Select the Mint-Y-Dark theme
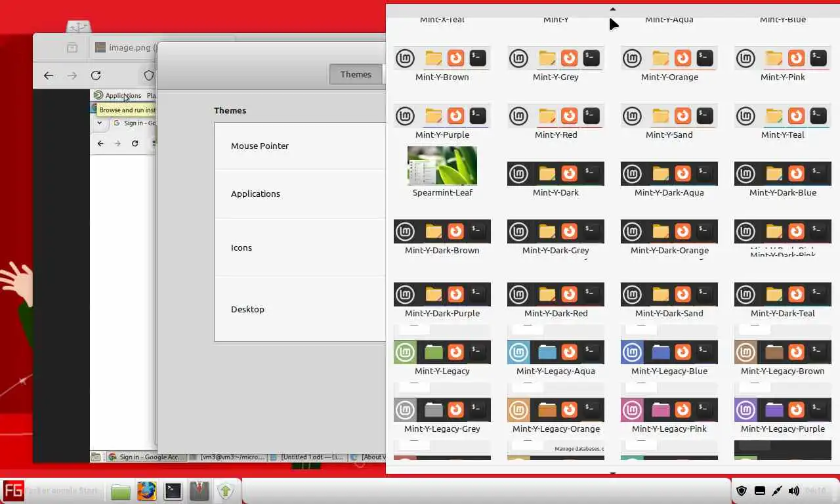Screen dimensions: 840x504 coord(556,174)
